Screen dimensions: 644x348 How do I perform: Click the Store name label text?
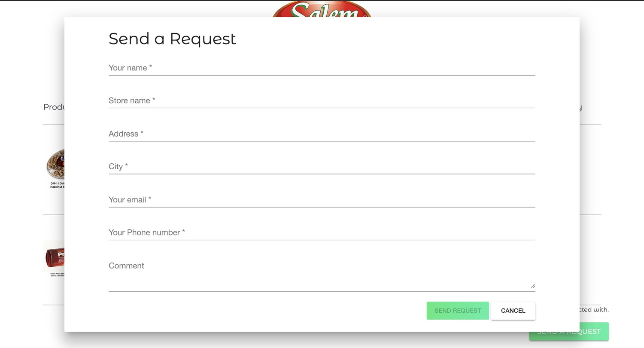(x=132, y=101)
